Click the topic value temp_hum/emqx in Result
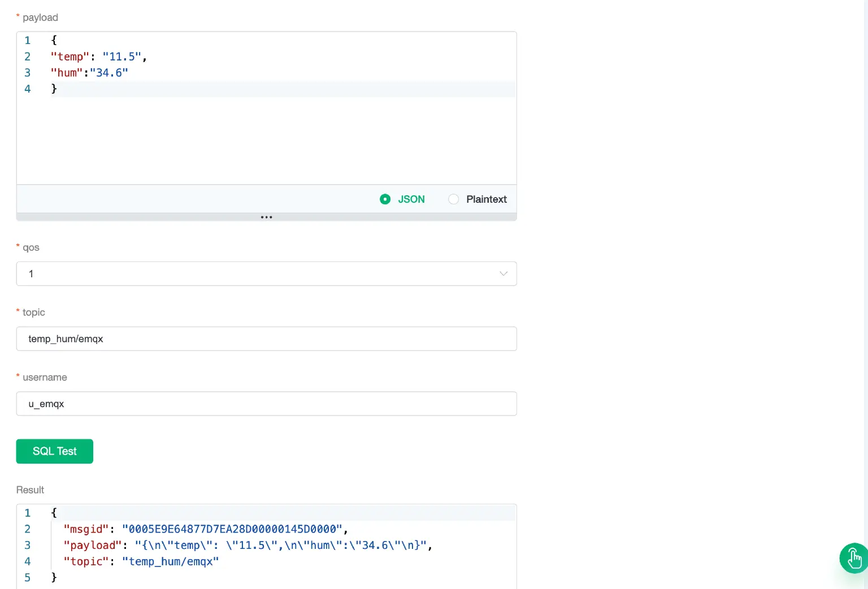Viewport: 868px width, 589px height. pyautogui.click(x=171, y=561)
